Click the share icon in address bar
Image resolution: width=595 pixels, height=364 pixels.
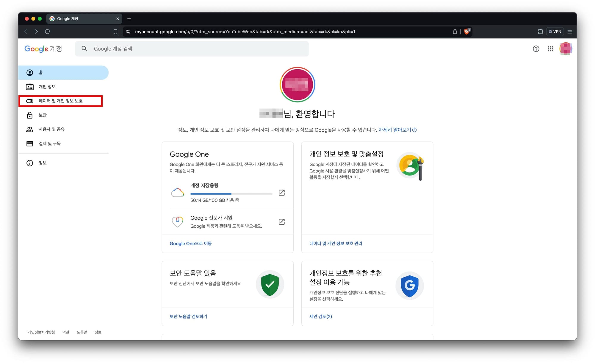coord(455,31)
